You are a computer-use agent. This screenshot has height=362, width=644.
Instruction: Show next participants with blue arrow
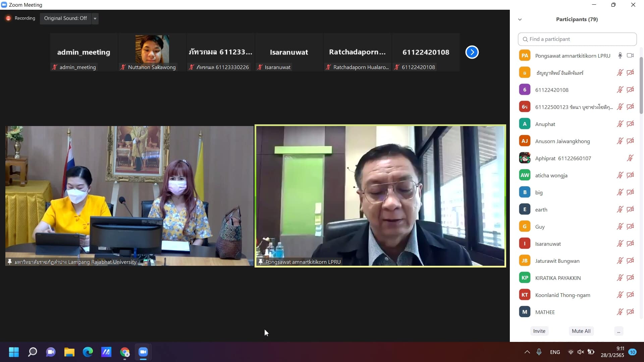[x=472, y=52]
